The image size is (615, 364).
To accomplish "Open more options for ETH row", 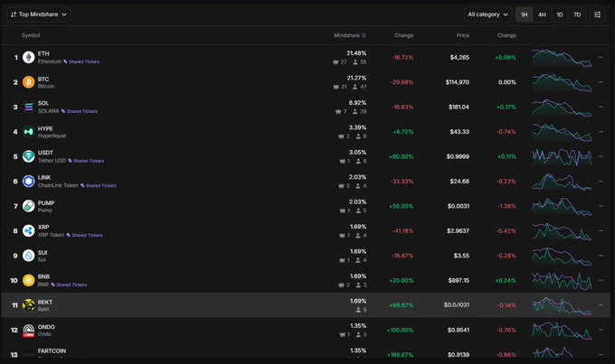I will coord(601,57).
